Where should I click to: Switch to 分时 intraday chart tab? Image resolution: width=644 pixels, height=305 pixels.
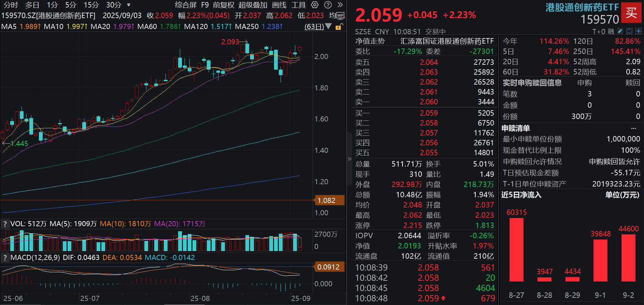(x=11, y=5)
